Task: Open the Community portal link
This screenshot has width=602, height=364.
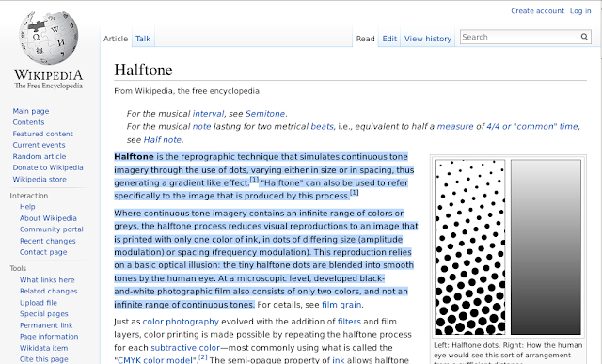Action: pos(52,229)
